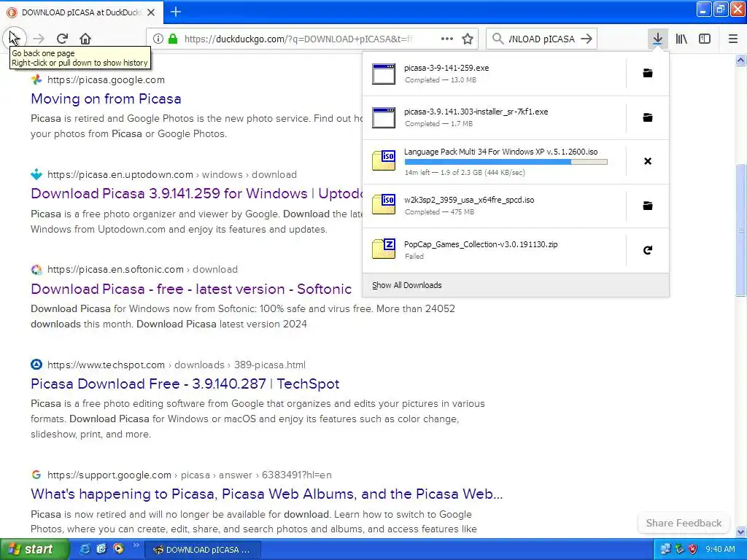Open the Library icon
This screenshot has width=747, height=560.
pos(681,39)
